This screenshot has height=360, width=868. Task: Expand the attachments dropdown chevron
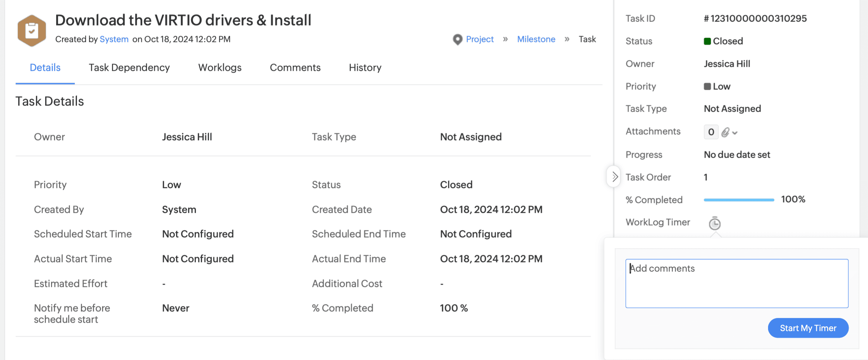tap(735, 133)
